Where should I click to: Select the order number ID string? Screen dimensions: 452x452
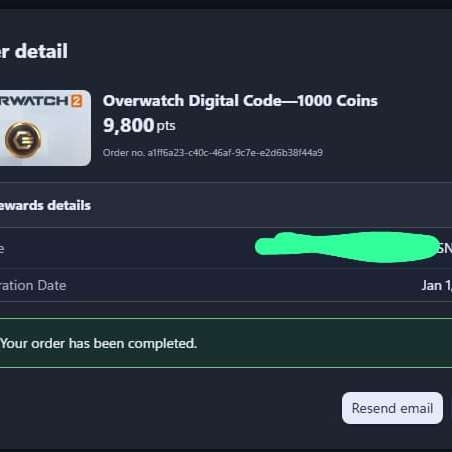click(235, 153)
